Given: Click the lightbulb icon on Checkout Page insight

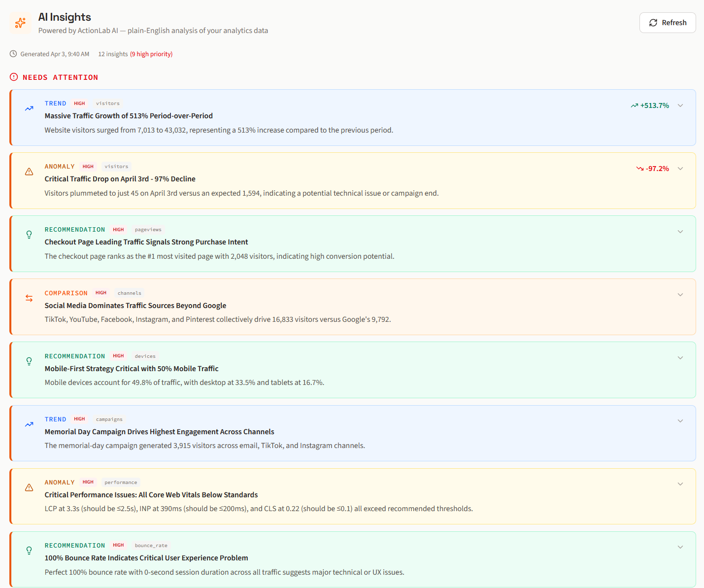Looking at the screenshot, I should click(29, 235).
